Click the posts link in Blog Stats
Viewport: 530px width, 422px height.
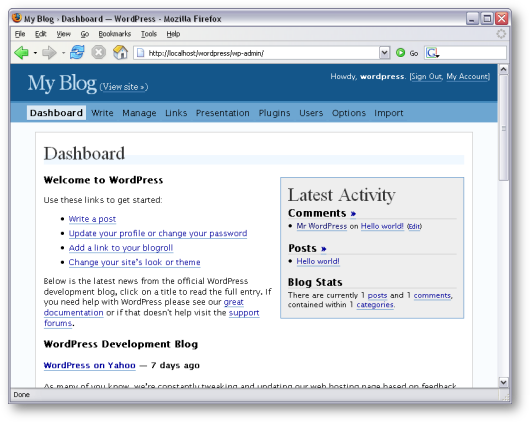[377, 295]
